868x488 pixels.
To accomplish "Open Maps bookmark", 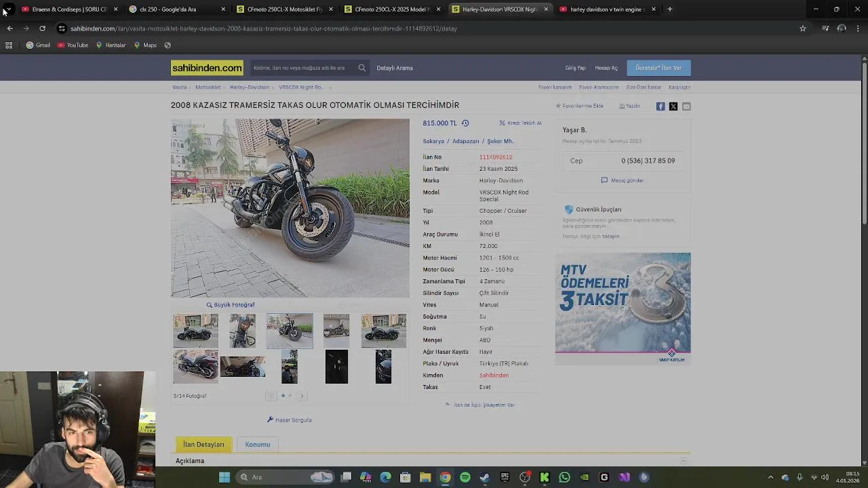I will click(145, 45).
